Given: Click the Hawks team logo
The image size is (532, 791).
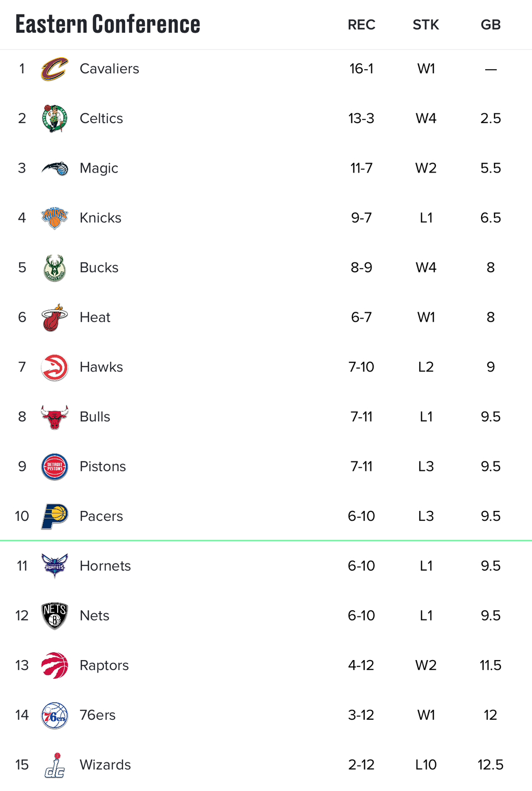Looking at the screenshot, I should (55, 367).
